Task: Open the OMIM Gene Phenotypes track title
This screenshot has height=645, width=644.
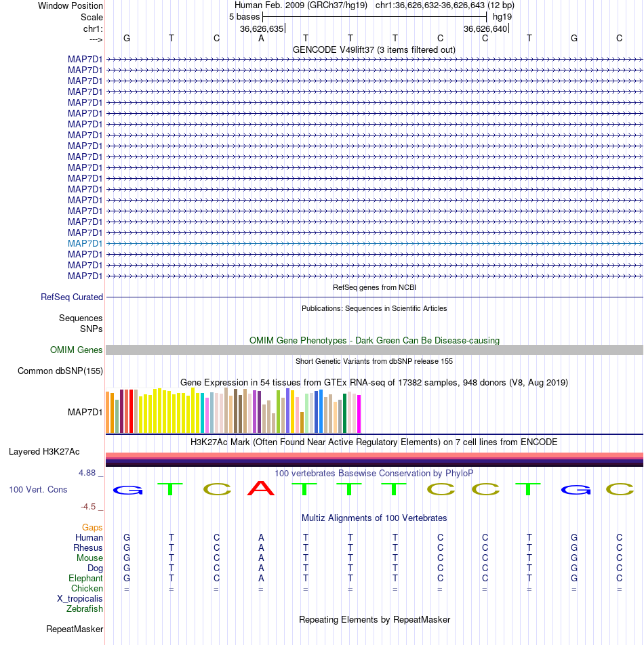Action: (x=374, y=341)
